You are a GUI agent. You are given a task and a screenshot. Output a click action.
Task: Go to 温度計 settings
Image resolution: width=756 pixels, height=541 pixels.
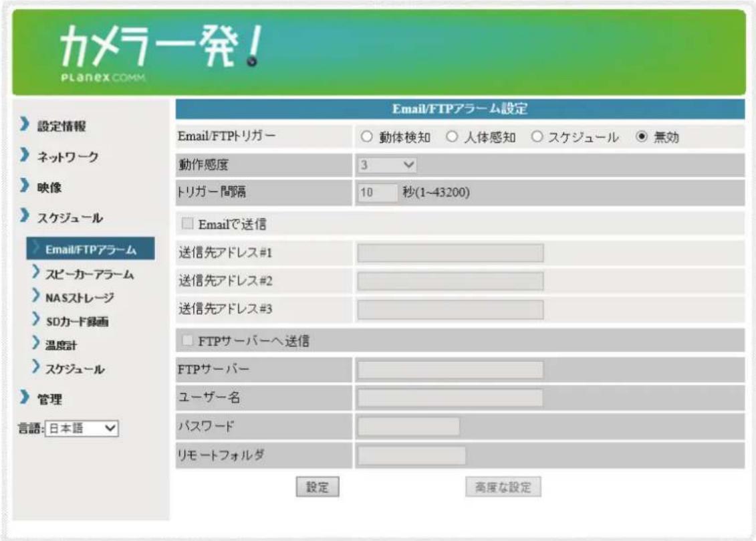coord(61,345)
